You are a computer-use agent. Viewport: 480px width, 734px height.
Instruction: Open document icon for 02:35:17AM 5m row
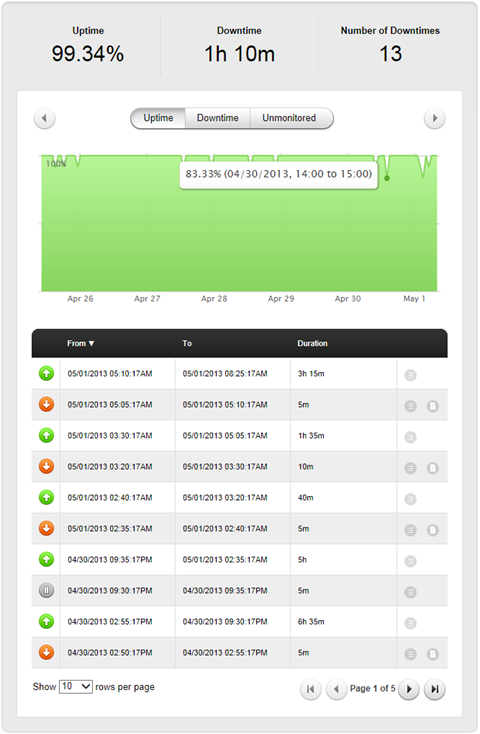pyautogui.click(x=433, y=530)
